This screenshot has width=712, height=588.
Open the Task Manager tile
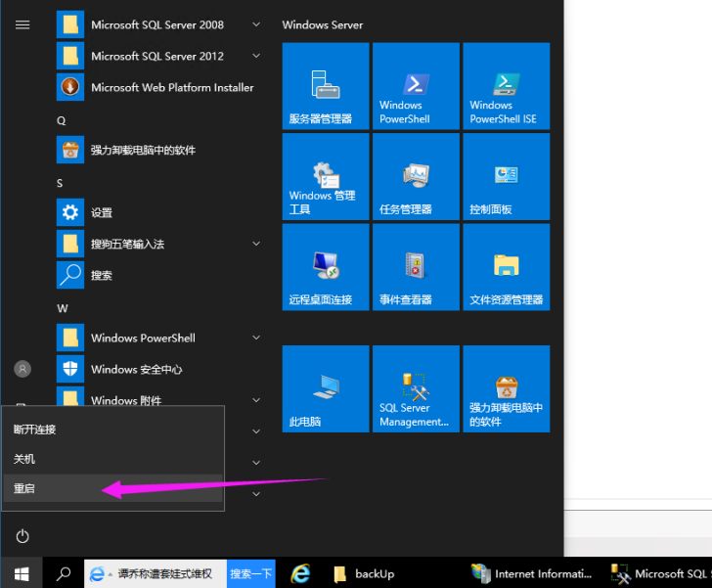coord(415,177)
